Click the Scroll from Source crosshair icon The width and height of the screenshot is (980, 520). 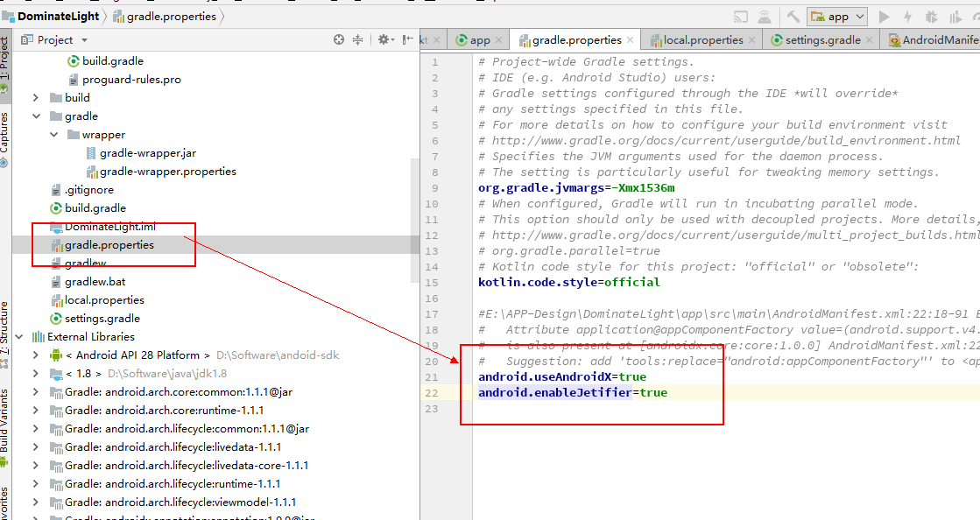[339, 40]
